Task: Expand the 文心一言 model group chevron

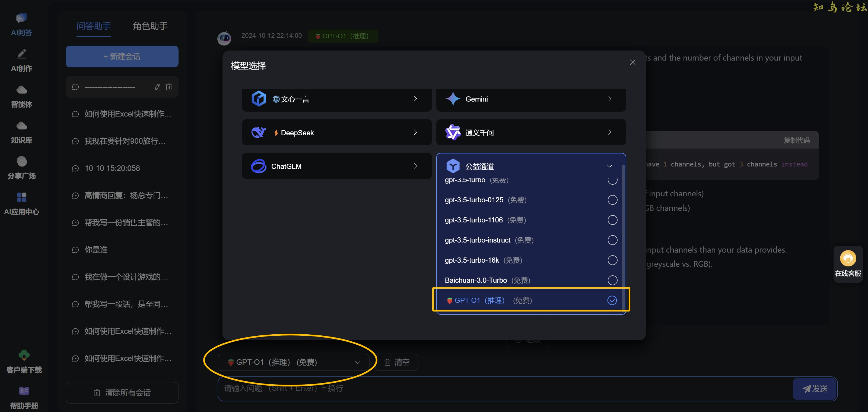Action: coord(415,99)
